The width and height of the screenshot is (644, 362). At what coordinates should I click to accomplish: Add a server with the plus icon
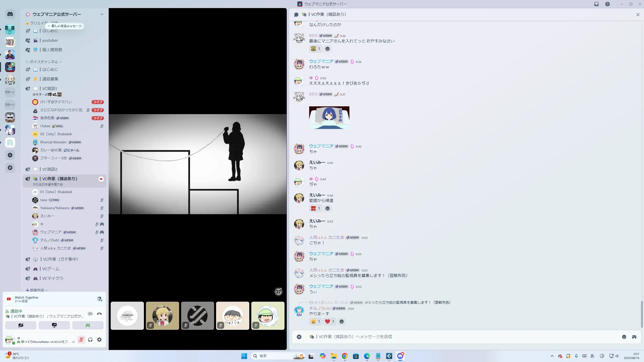10,155
